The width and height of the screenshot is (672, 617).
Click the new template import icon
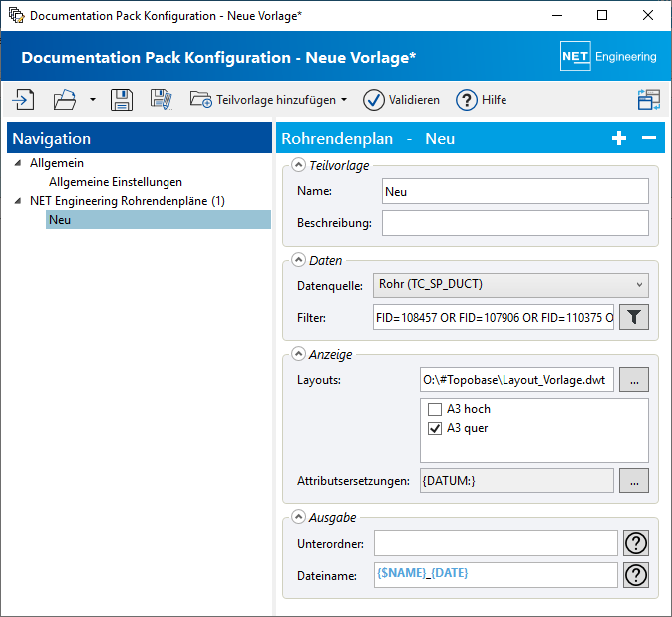23,99
